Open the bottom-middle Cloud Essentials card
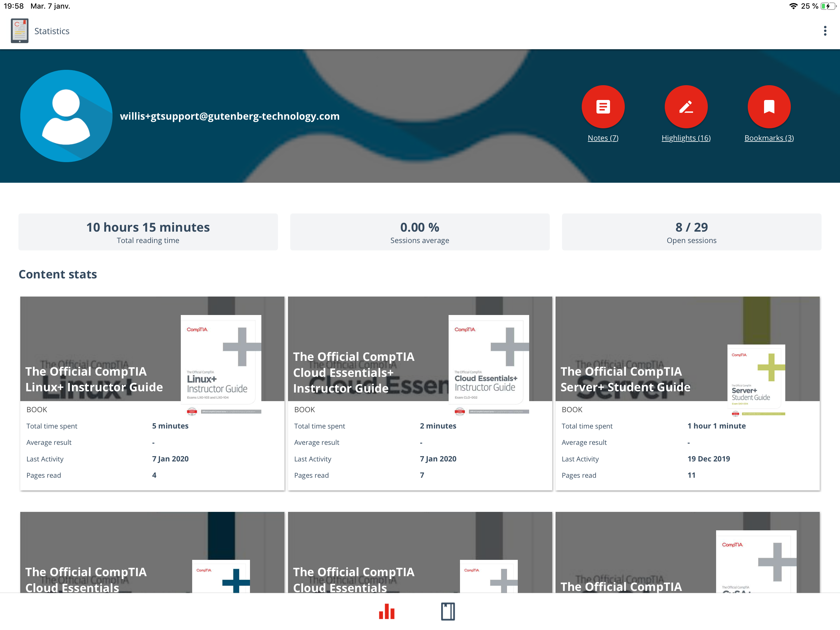The width and height of the screenshot is (840, 630). 420,552
